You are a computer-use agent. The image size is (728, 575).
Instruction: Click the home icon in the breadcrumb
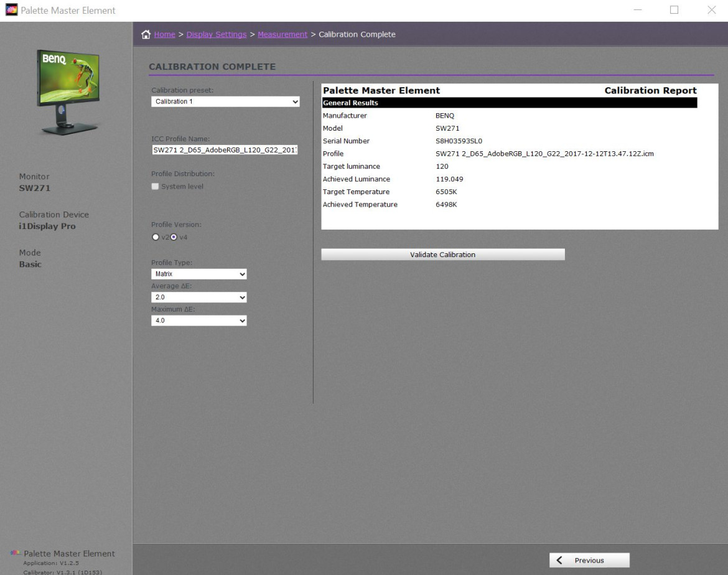pyautogui.click(x=146, y=34)
